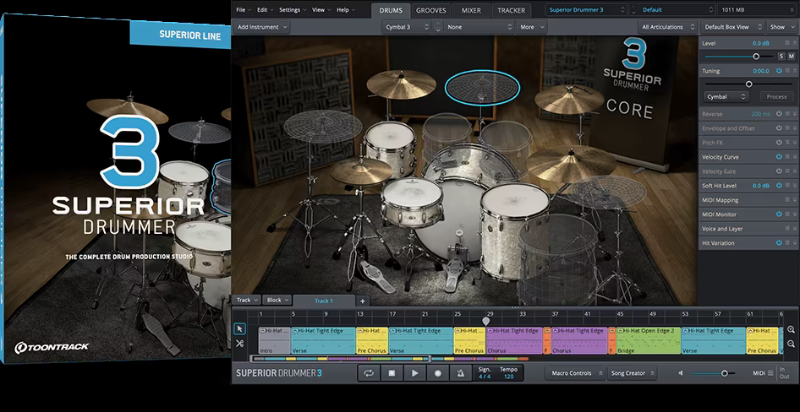This screenshot has height=412, width=800.
Task: Open the Level section menu icon
Action: (787, 43)
